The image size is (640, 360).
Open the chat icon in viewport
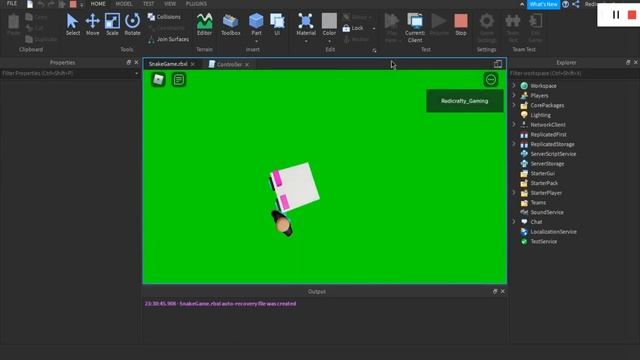[x=179, y=79]
